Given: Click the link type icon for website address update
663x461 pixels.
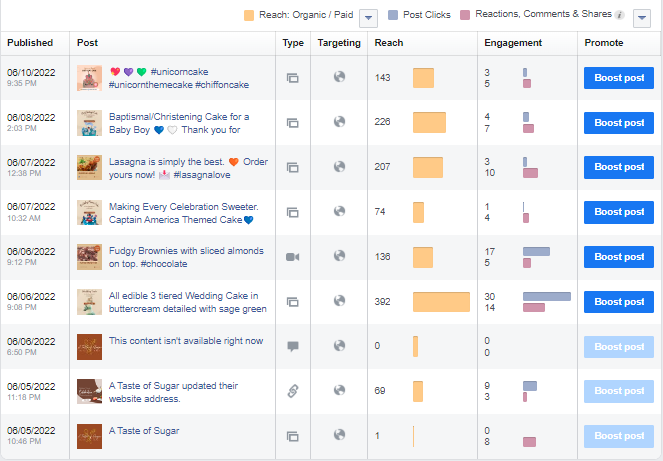Looking at the screenshot, I should click(293, 392).
